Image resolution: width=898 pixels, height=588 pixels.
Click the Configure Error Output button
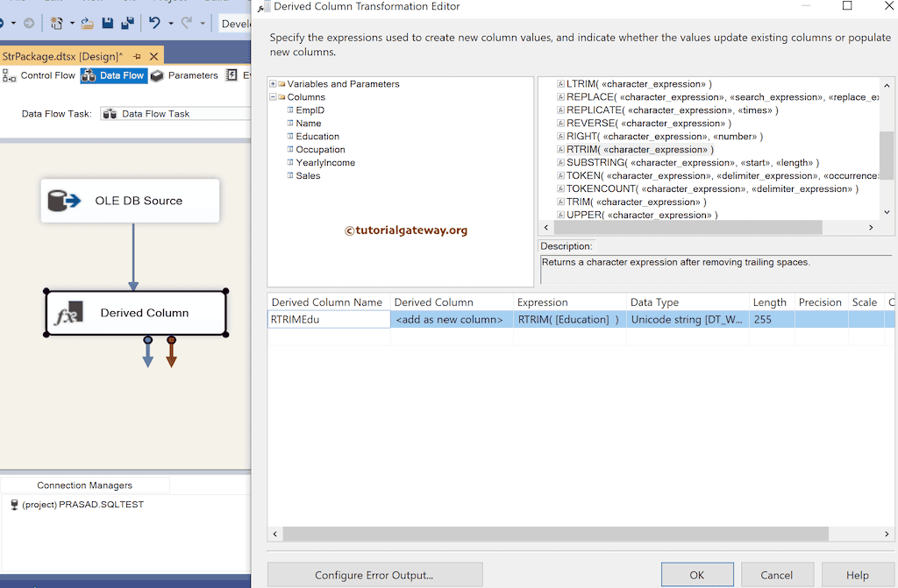coord(374,575)
